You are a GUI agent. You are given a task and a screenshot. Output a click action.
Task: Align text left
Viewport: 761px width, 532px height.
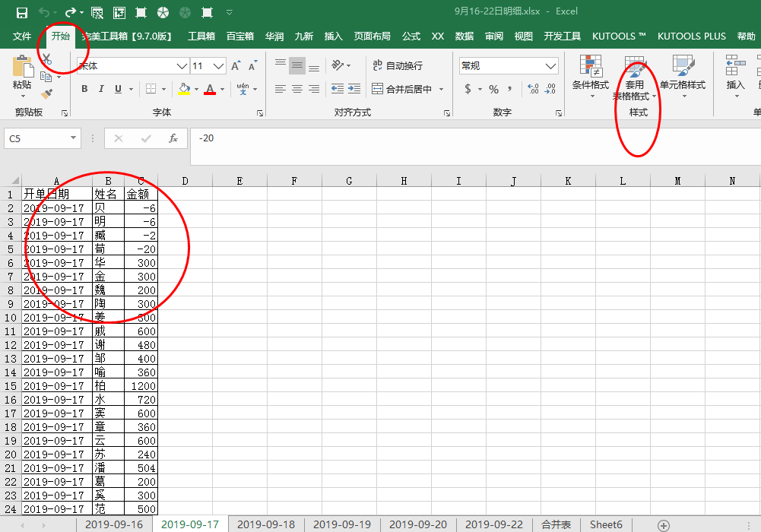point(280,89)
